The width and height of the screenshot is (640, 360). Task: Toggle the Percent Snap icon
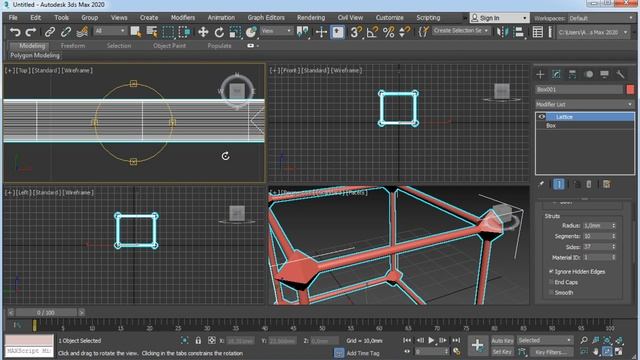point(389,32)
